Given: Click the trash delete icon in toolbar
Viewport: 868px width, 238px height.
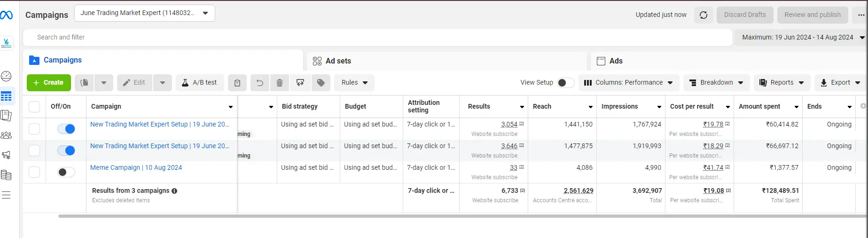Looking at the screenshot, I should click(280, 83).
